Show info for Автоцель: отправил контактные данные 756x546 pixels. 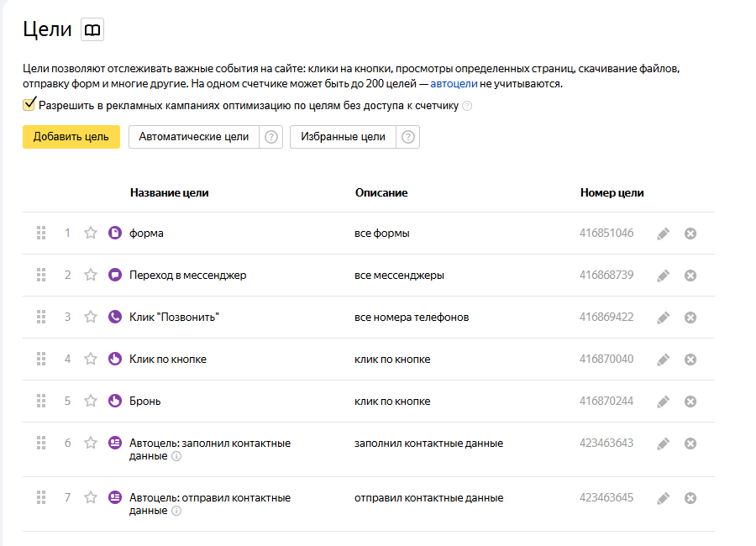176,511
